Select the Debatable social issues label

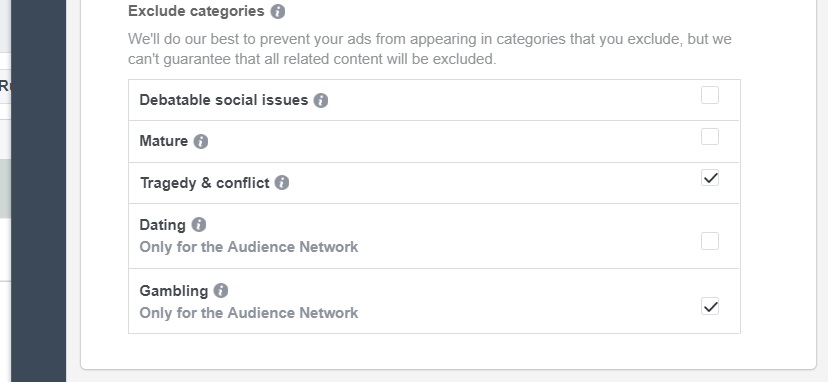coord(223,100)
